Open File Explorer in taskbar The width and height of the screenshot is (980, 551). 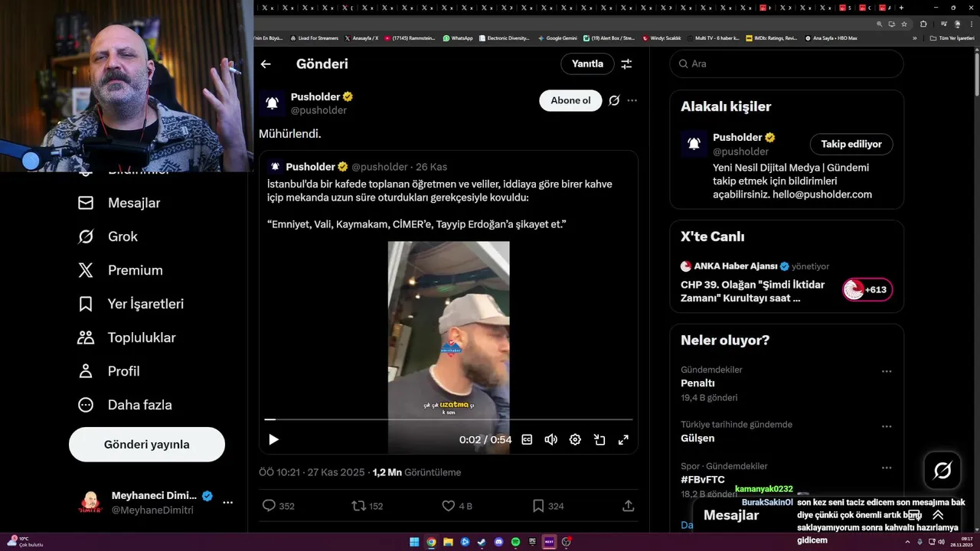(x=448, y=542)
